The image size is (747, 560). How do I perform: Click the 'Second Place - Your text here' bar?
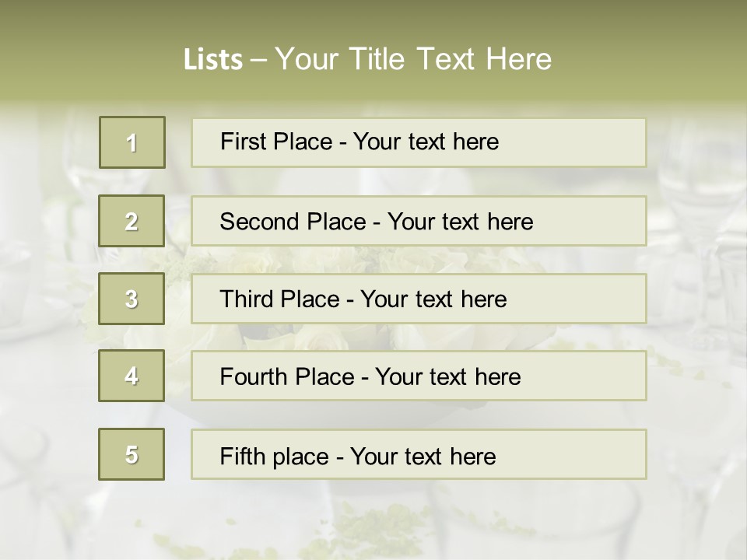(419, 221)
